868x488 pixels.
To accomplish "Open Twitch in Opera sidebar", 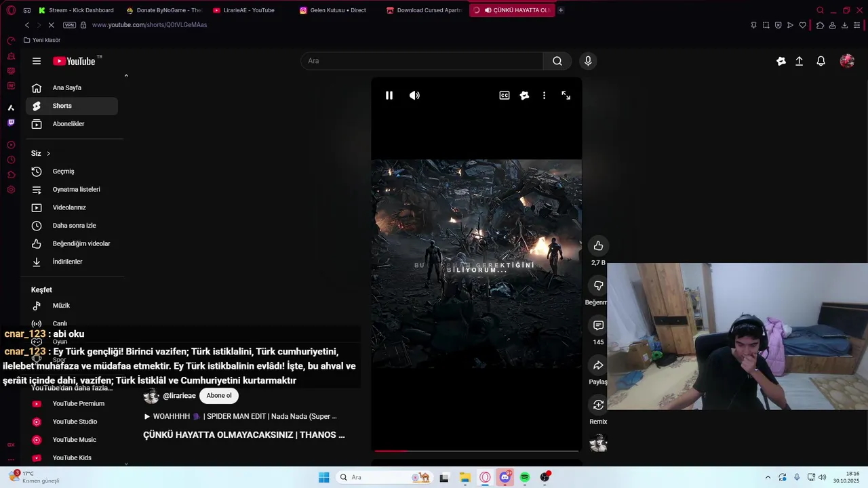I will pos(11,123).
